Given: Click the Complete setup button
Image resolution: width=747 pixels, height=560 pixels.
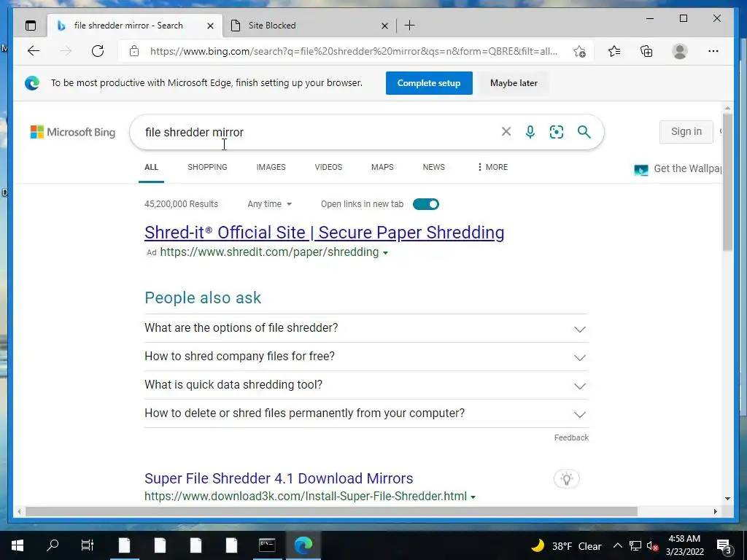Looking at the screenshot, I should coord(429,83).
